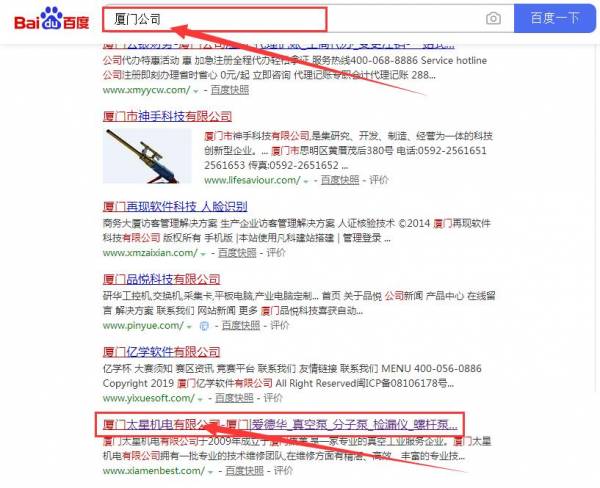Open 厦门再现软件科技 人脸识别 result

click(175, 207)
